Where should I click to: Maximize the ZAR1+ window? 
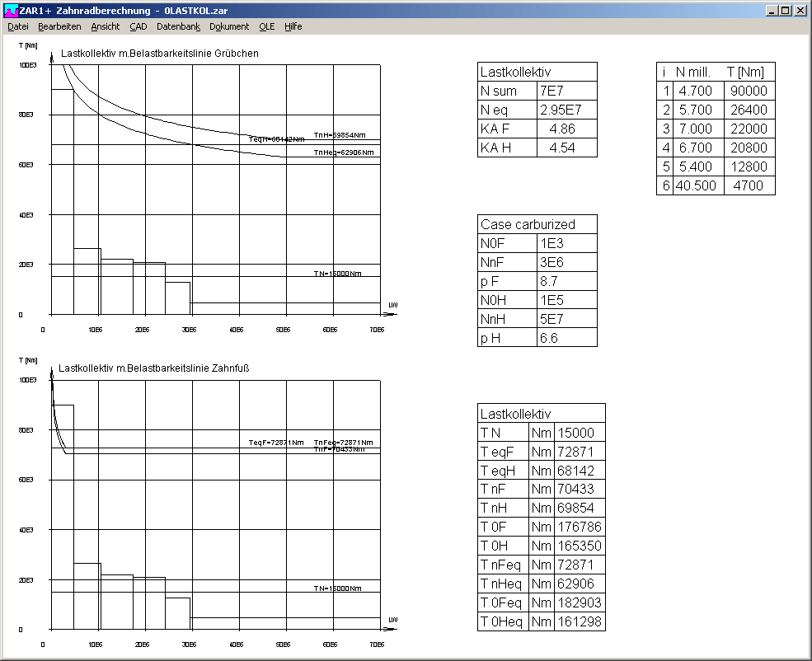[785, 11]
